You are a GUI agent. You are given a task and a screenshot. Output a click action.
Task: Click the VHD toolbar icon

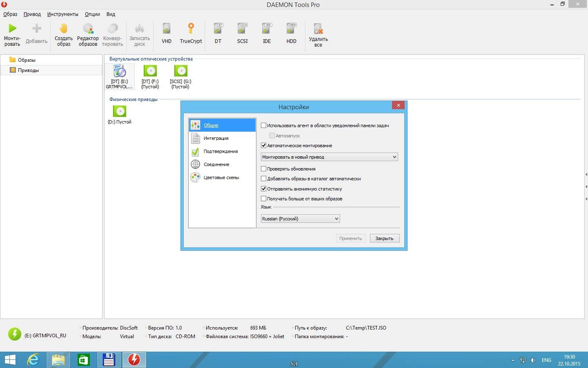(167, 34)
